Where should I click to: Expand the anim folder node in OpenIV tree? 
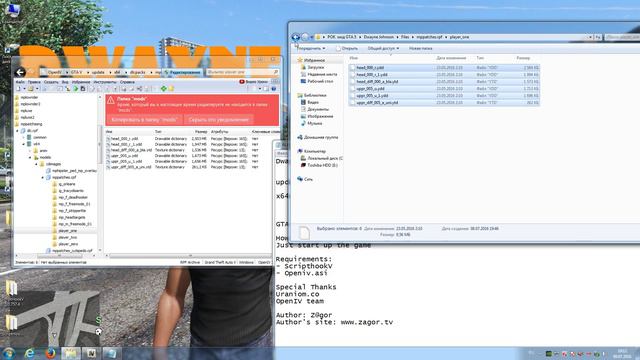(x=30, y=151)
